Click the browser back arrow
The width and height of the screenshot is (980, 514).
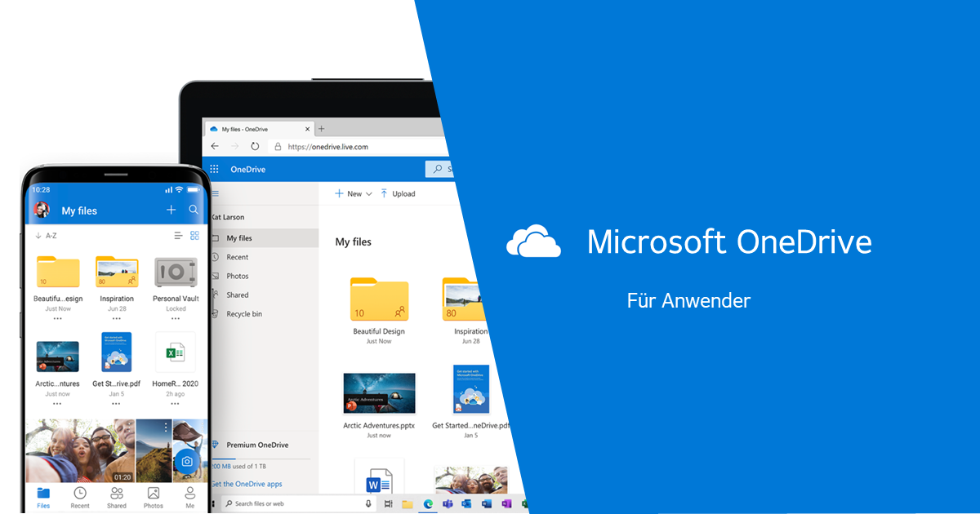(x=215, y=147)
